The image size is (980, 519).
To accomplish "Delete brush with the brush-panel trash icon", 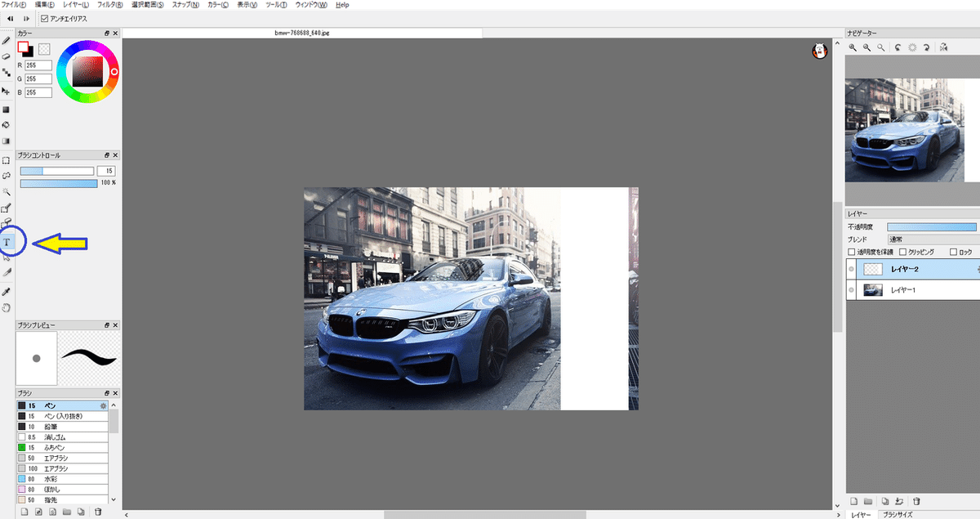I will (98, 512).
